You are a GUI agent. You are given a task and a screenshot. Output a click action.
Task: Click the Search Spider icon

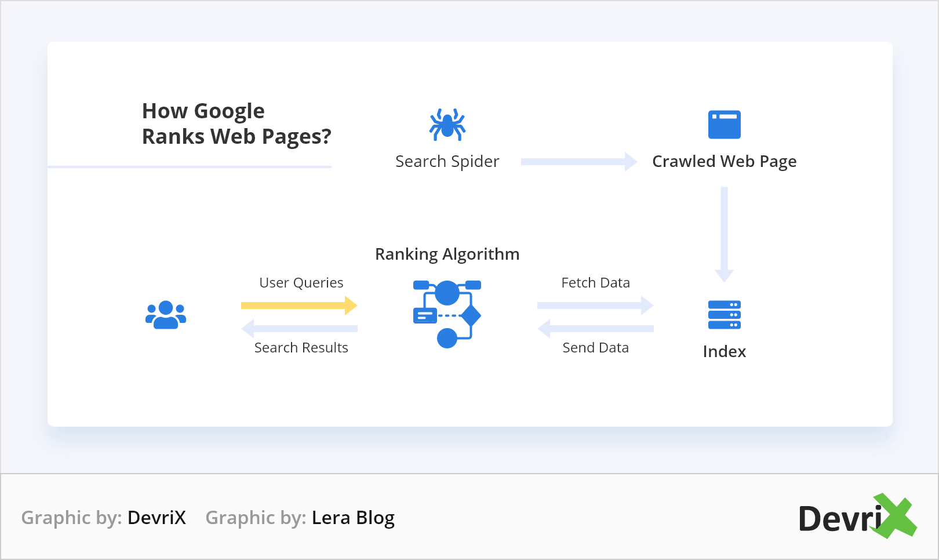pyautogui.click(x=447, y=124)
